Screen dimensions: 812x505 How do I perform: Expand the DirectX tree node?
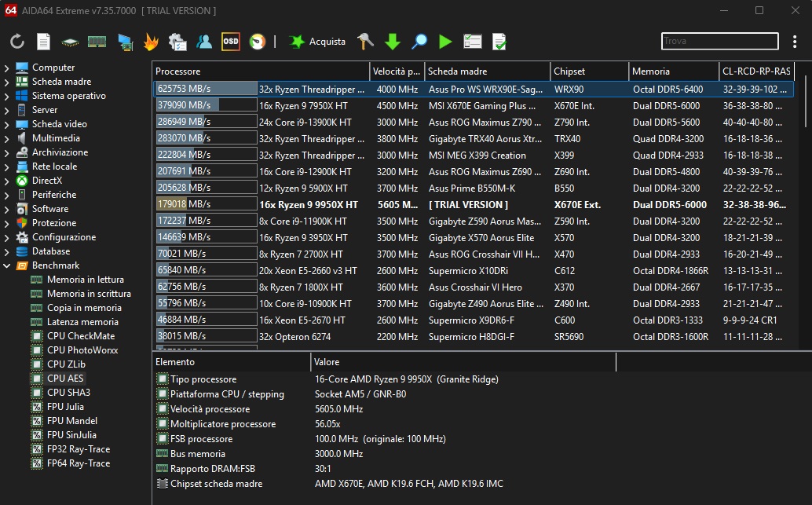pos(7,181)
